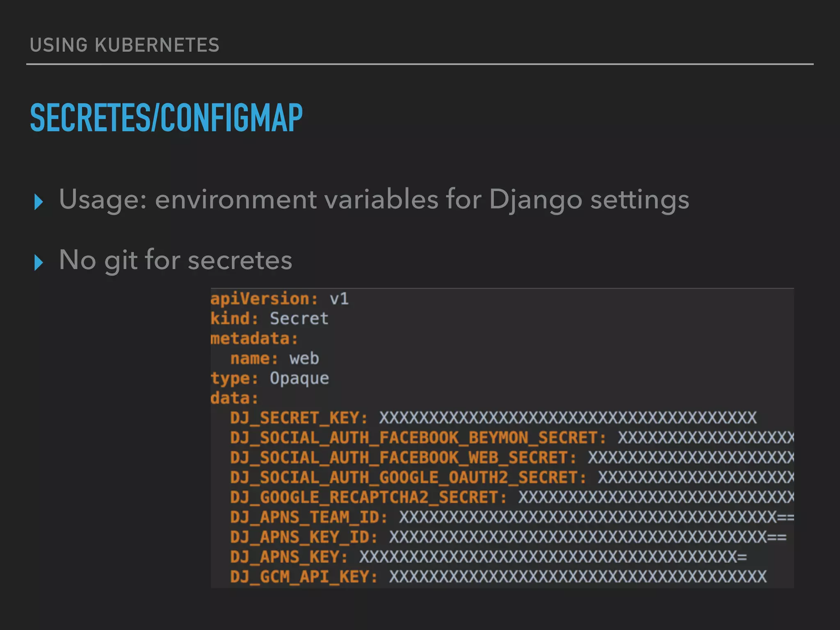Click the bullet arrow beside 'Usage: environment variables'
The width and height of the screenshot is (840, 630).
[39, 202]
